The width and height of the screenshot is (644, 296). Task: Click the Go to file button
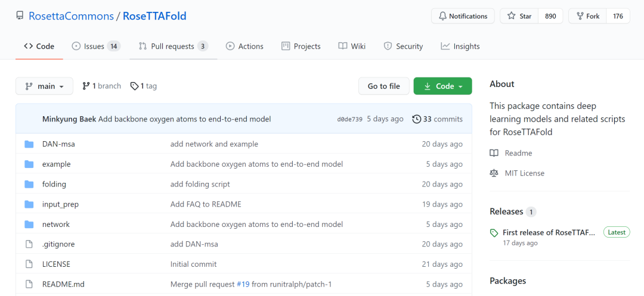[384, 86]
